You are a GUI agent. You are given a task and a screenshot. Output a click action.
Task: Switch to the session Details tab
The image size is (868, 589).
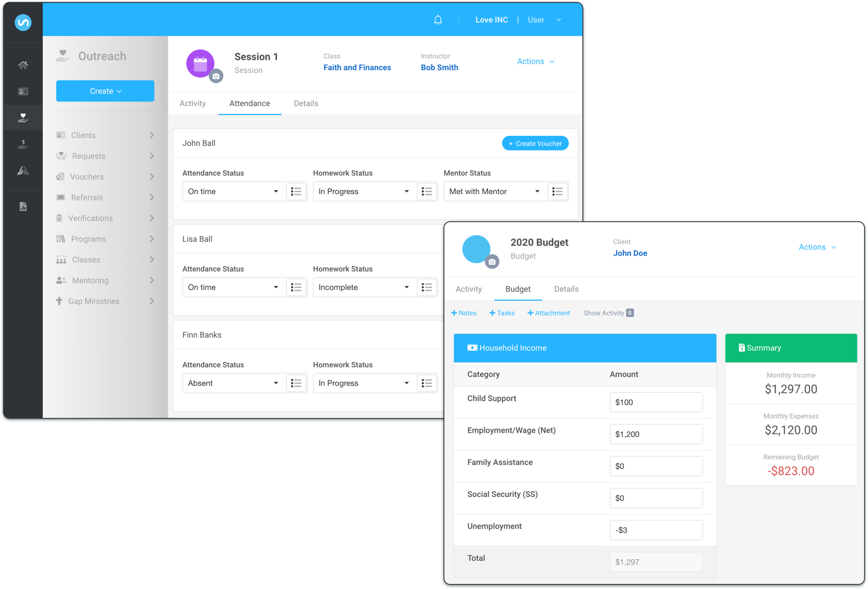tap(306, 104)
